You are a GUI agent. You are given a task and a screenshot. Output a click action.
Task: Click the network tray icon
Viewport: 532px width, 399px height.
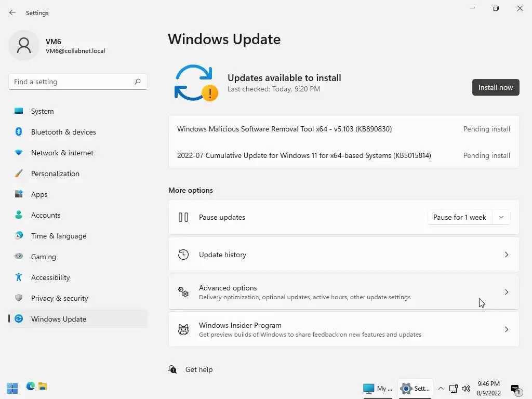(453, 389)
